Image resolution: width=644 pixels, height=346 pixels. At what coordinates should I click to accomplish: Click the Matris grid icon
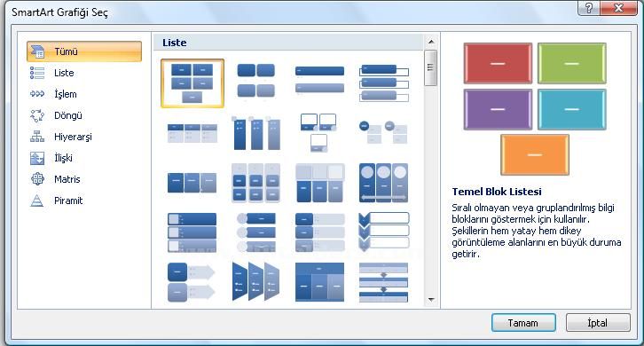coord(37,179)
